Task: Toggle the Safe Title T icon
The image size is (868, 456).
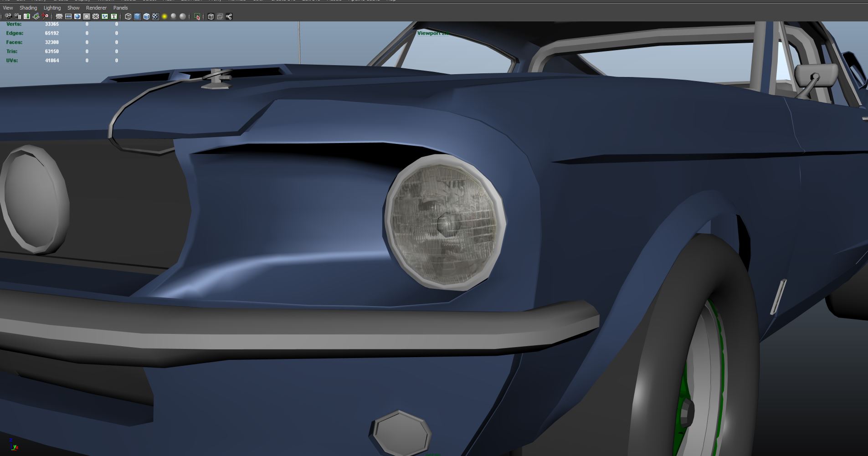Action: [114, 16]
